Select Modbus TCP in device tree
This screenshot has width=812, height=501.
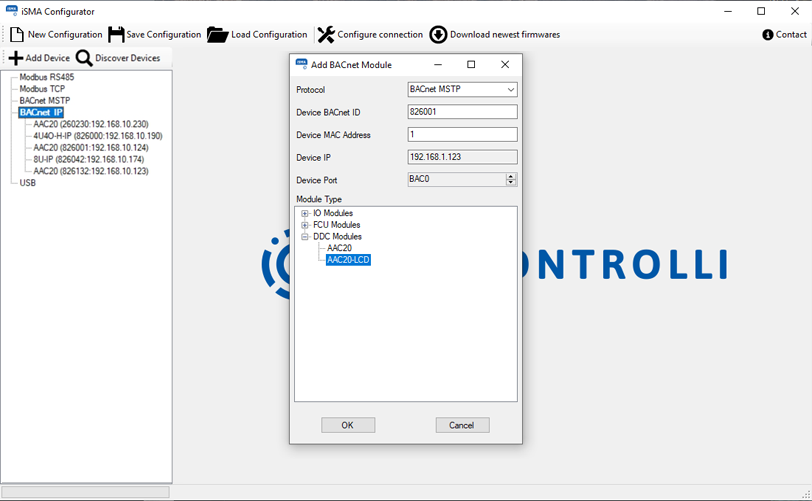[42, 89]
